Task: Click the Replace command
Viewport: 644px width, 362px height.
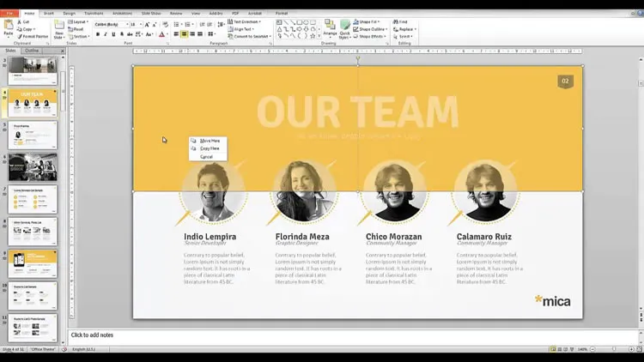Action: point(404,29)
